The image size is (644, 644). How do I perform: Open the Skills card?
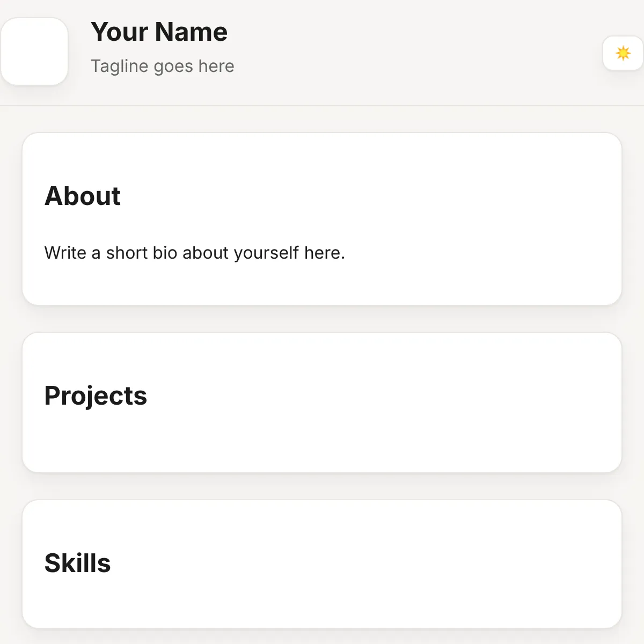pyautogui.click(x=322, y=563)
